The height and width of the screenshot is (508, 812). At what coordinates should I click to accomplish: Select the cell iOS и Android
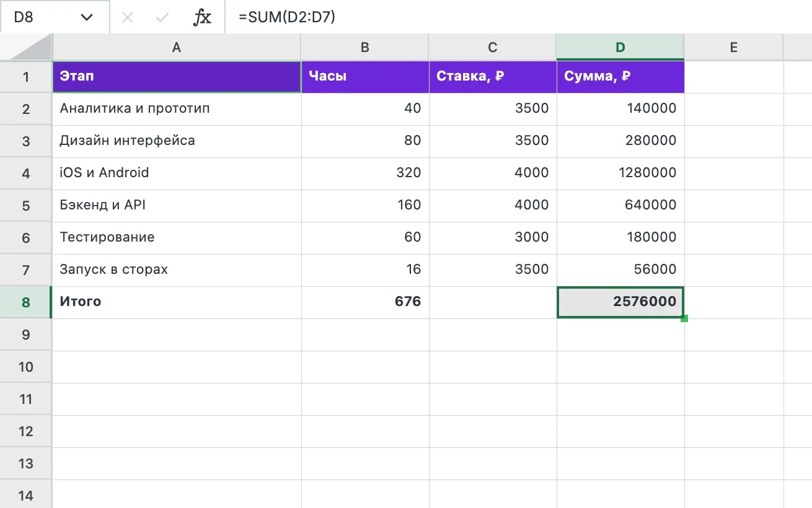[x=177, y=173]
